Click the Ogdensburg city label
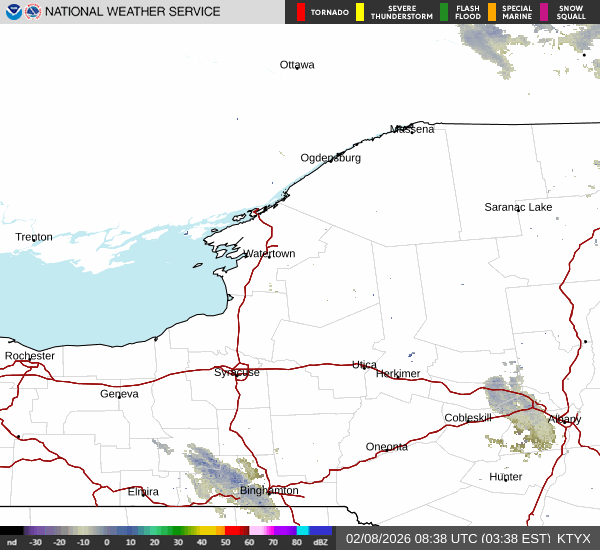Screen dimensions: 600x550 point(331,158)
